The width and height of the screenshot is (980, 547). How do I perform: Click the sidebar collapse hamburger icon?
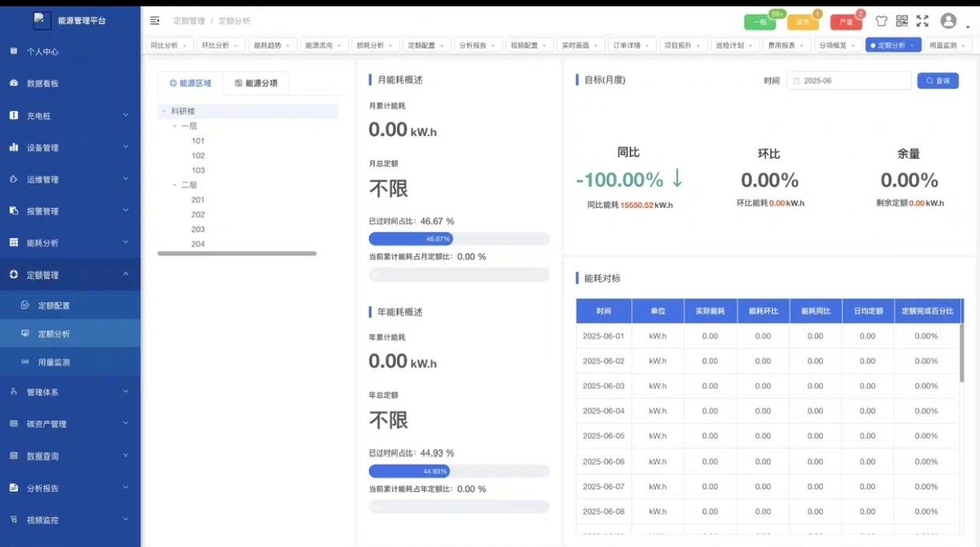click(x=155, y=21)
